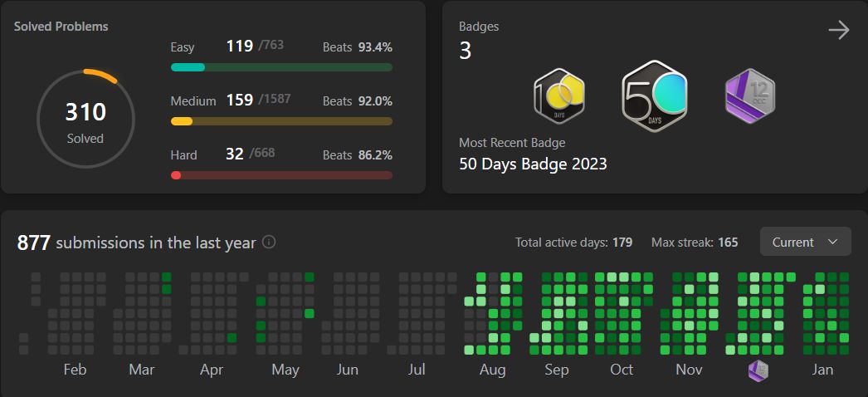Click the Hard difficulty label
The height and width of the screenshot is (397, 868).
[x=183, y=154]
